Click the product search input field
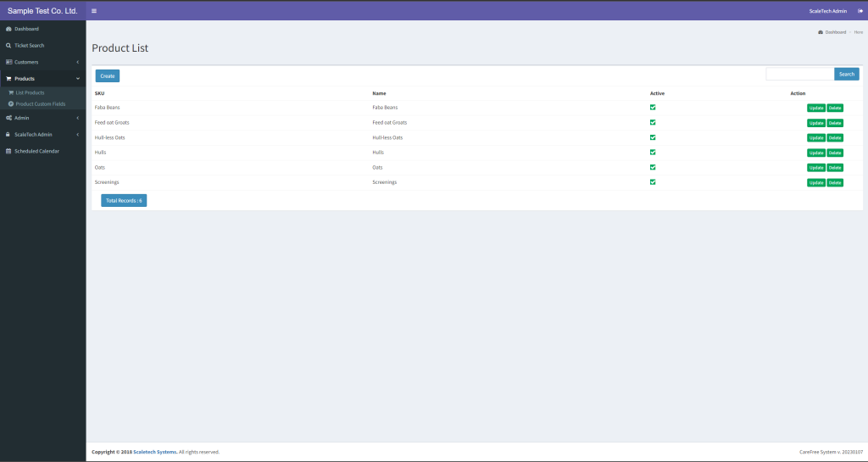868x462 pixels. click(x=799, y=74)
